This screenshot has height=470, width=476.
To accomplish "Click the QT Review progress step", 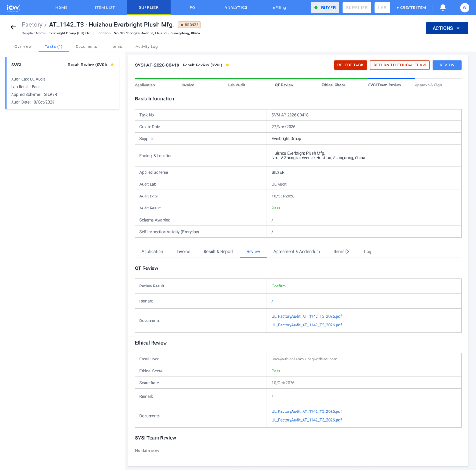I will point(284,85).
